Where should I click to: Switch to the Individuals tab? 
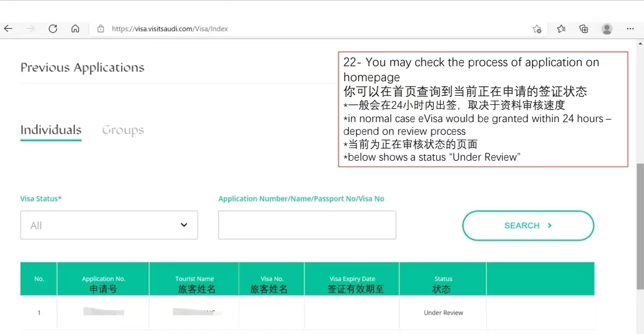[51, 130]
